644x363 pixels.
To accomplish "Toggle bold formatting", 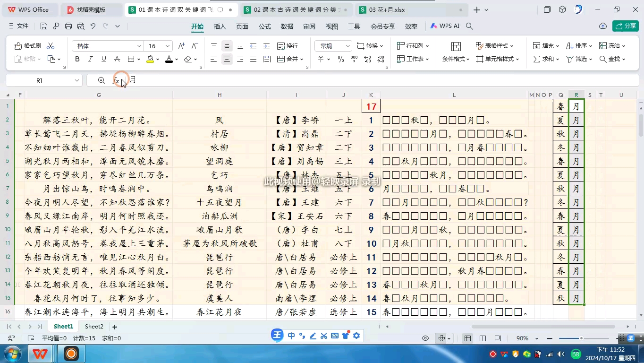I will click(x=77, y=59).
